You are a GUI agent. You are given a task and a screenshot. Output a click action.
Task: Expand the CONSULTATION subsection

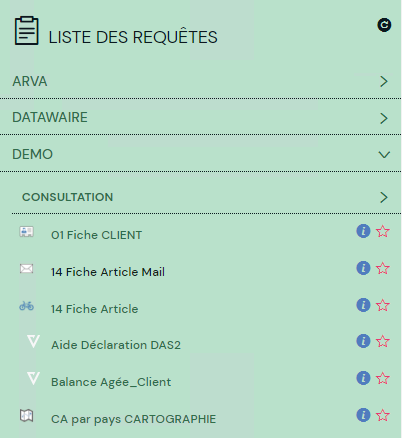click(x=206, y=197)
